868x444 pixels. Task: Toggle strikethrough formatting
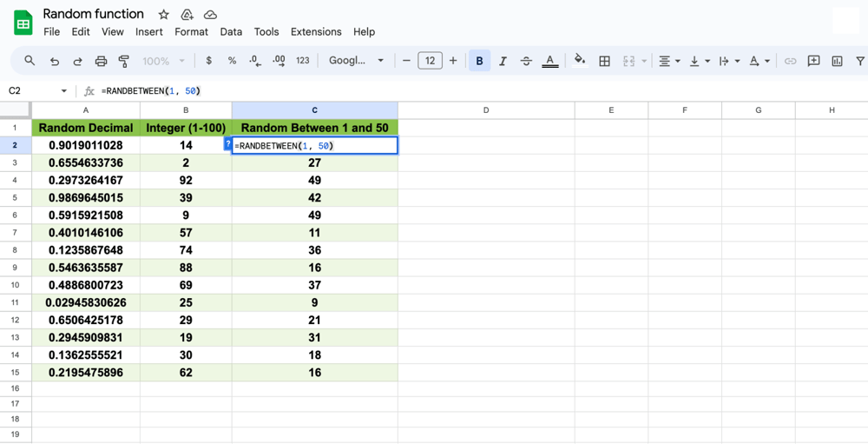(x=526, y=61)
